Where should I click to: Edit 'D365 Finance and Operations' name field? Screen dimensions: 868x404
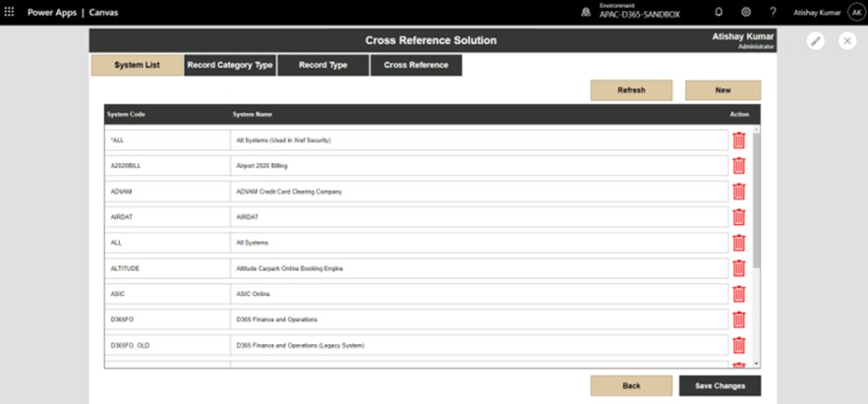[x=480, y=319]
